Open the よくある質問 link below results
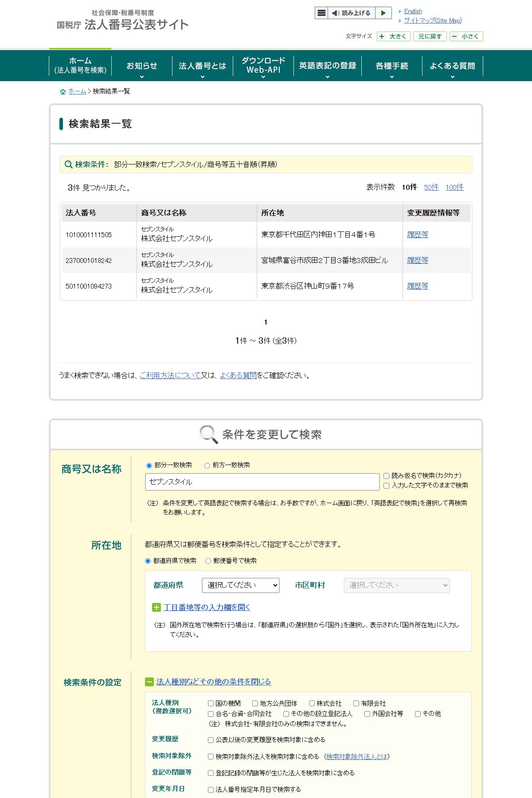Viewport: 532px width, 798px height. [238, 375]
